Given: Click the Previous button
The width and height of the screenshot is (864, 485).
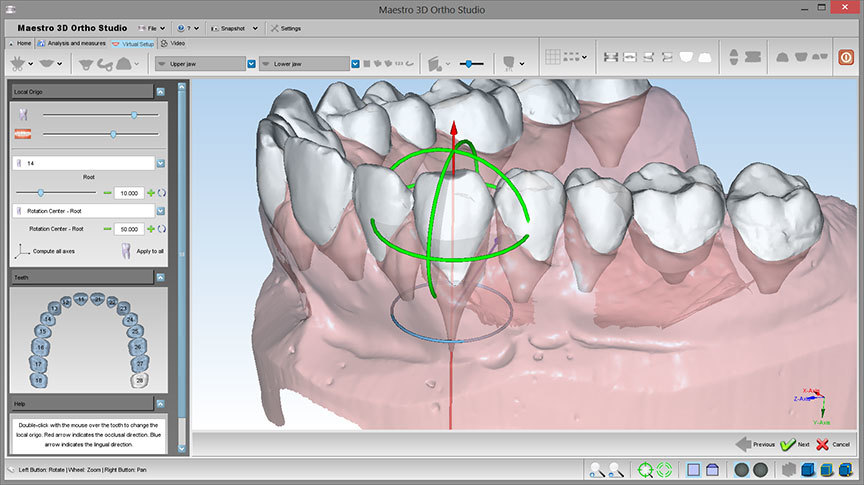Looking at the screenshot, I should click(x=755, y=444).
